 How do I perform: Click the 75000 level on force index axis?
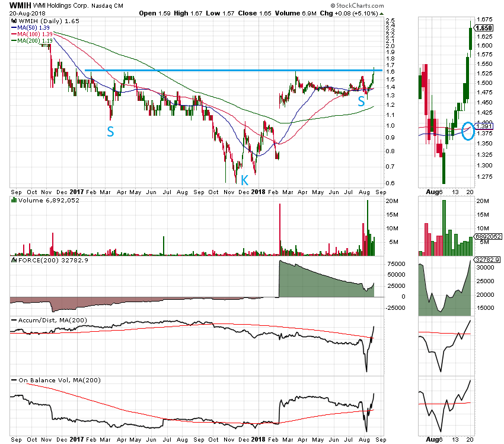[x=396, y=264]
